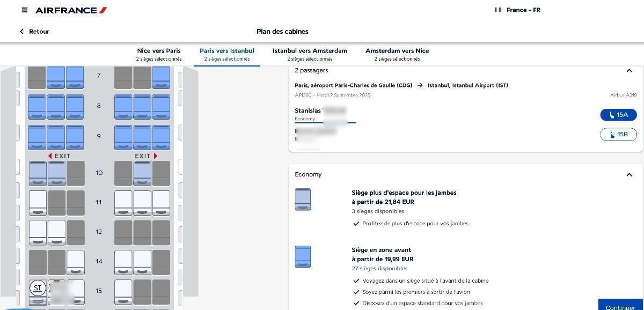The image size is (644, 310).
Task: Click the front-zone seat legend icon
Action: [303, 257]
